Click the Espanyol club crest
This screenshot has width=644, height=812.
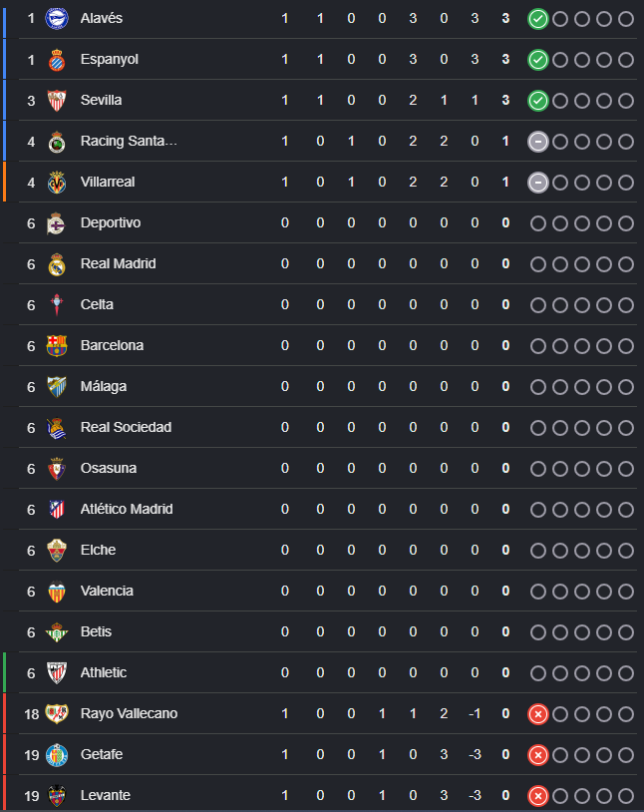coord(57,60)
